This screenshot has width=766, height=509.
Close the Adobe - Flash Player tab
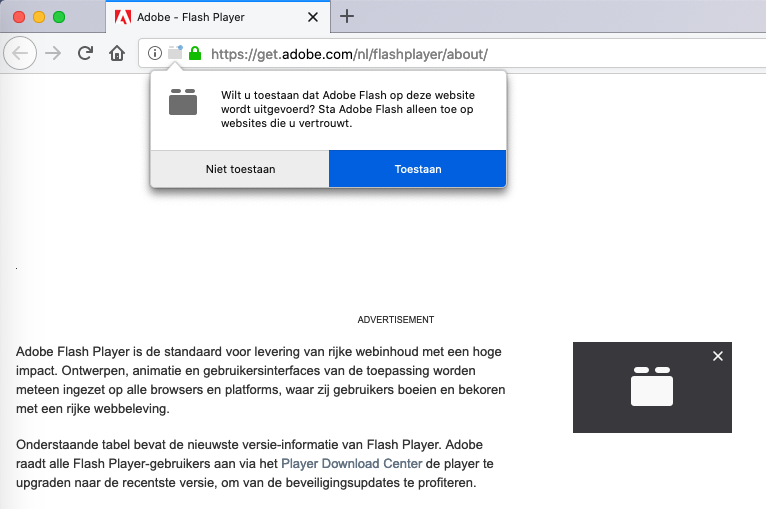pos(315,17)
